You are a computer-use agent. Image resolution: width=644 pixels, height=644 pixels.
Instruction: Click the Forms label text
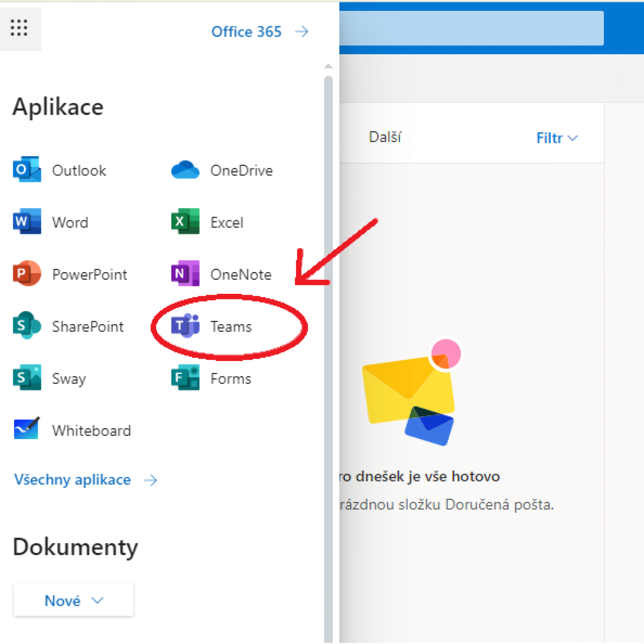231,379
